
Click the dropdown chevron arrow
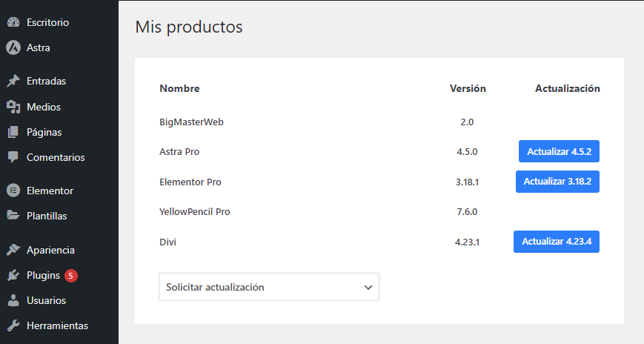(x=368, y=287)
